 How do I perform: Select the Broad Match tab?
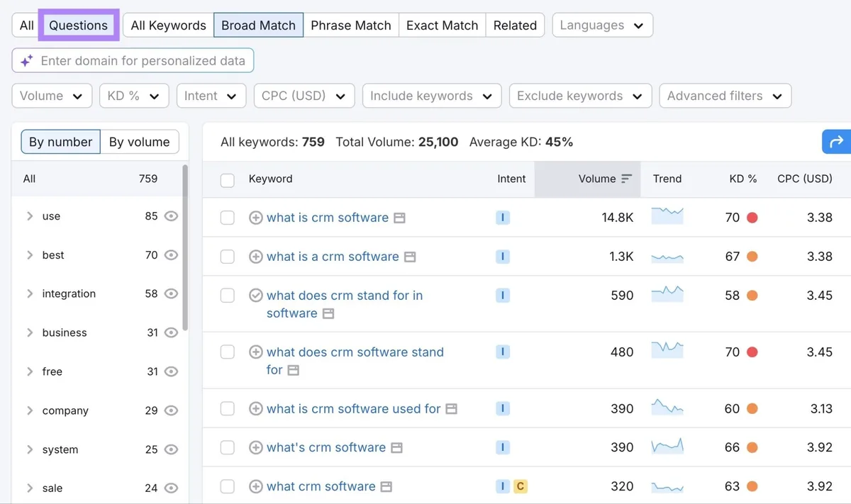259,25
